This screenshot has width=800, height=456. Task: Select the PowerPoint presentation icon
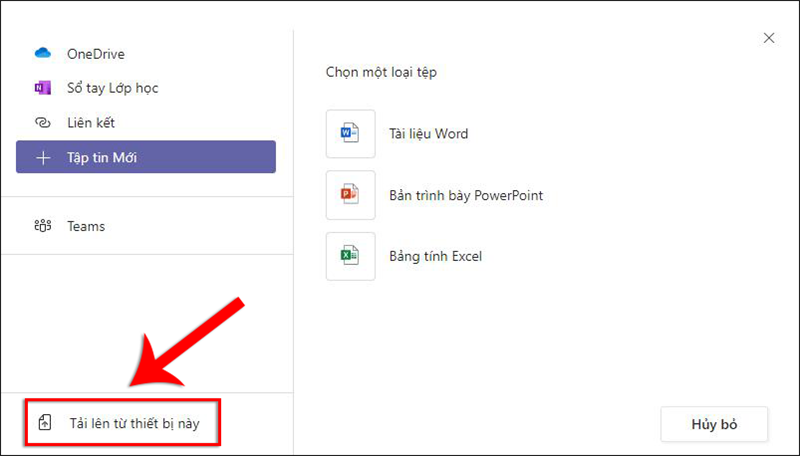(351, 195)
